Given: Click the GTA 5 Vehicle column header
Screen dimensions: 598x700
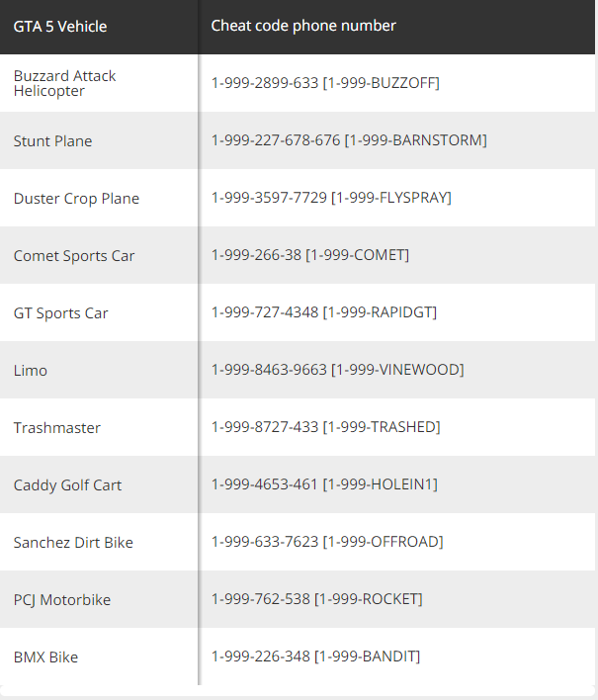Looking at the screenshot, I should [x=60, y=27].
